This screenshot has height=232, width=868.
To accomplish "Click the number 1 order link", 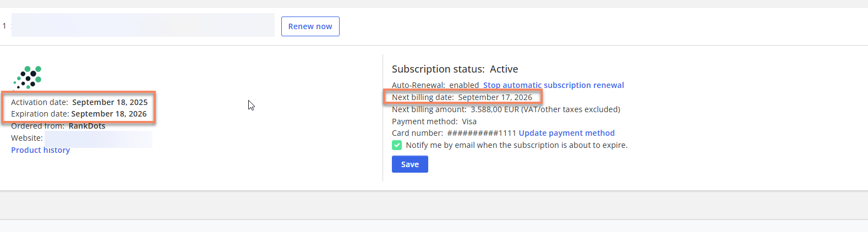I will point(4,26).
